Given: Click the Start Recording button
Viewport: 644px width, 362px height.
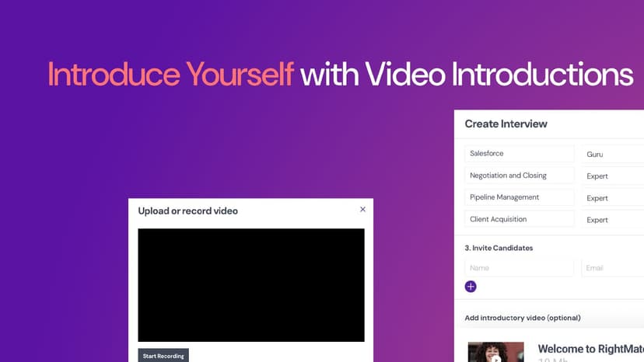Looking at the screenshot, I should [x=163, y=356].
